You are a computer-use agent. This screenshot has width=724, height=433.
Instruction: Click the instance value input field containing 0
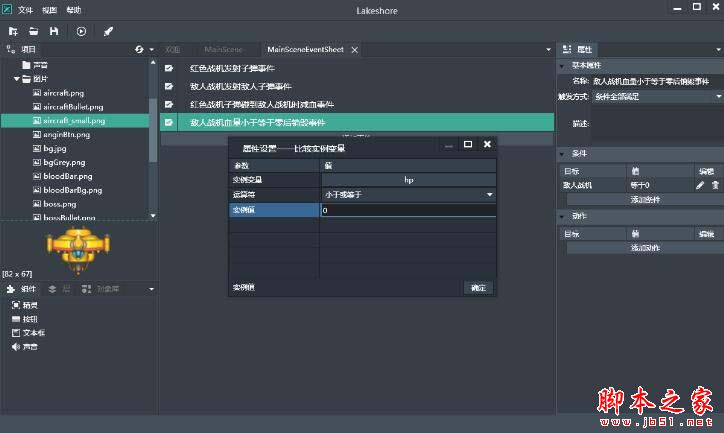(408, 210)
